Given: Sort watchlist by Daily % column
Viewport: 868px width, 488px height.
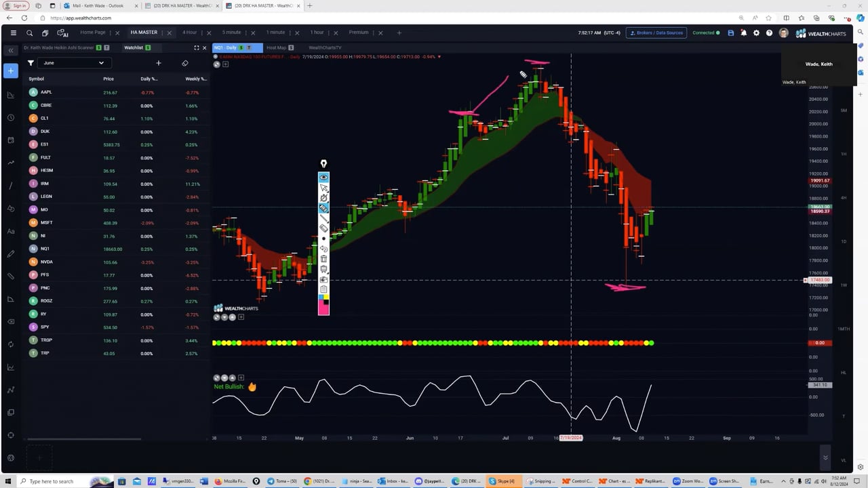Looking at the screenshot, I should click(x=149, y=79).
